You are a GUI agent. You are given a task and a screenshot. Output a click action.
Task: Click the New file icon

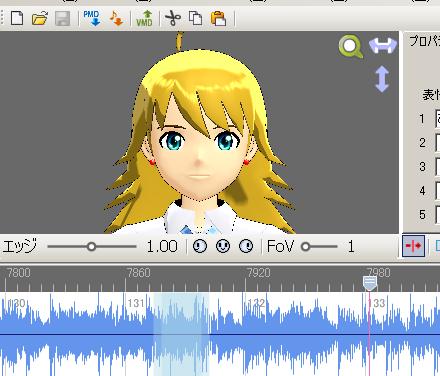tap(17, 18)
